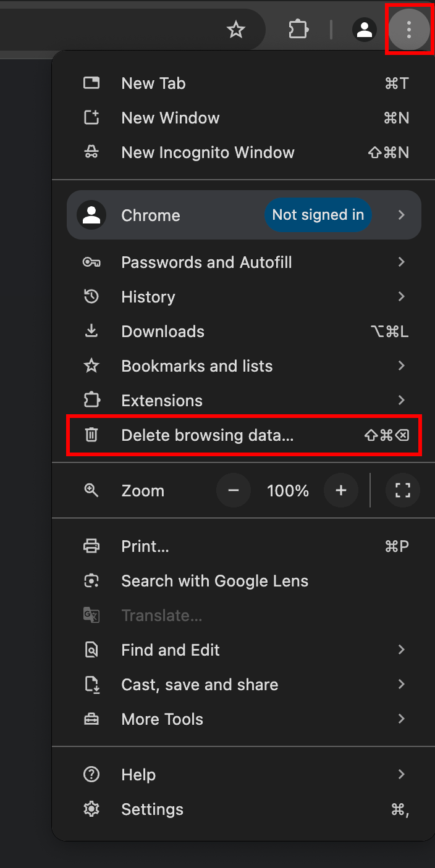Click the Settings gear icon

coord(91,809)
